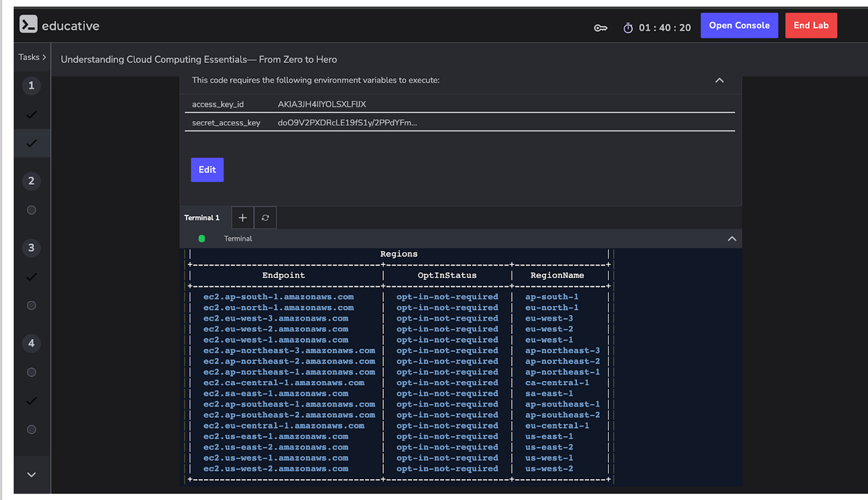868x500 pixels.
Task: Click ec2.eu-west-3.amazonaws.com endpoint
Action: click(276, 319)
